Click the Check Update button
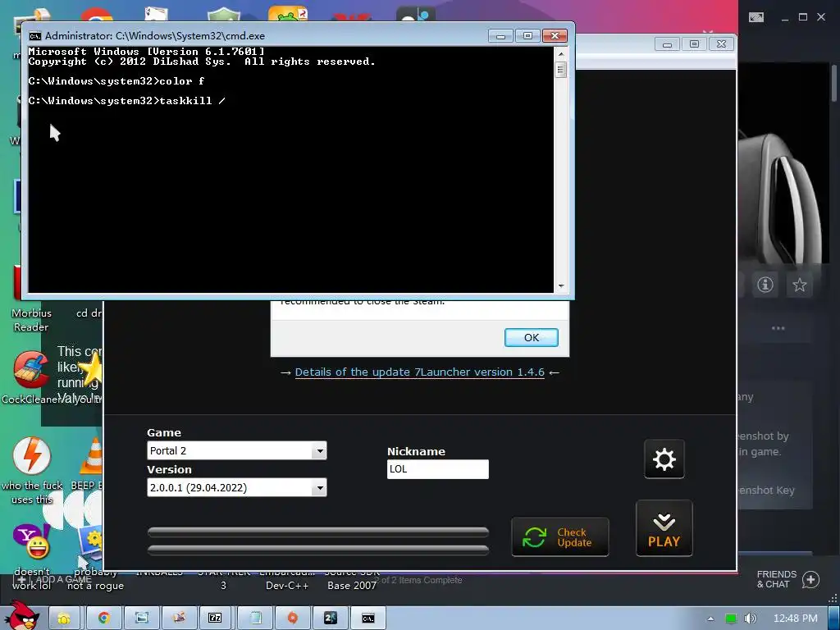The width and height of the screenshot is (840, 630). pos(559,536)
